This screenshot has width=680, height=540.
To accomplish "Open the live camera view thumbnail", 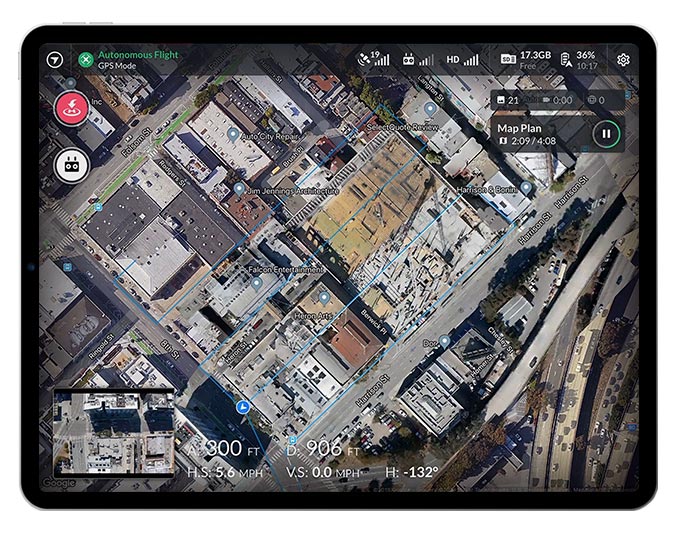I will (x=114, y=432).
